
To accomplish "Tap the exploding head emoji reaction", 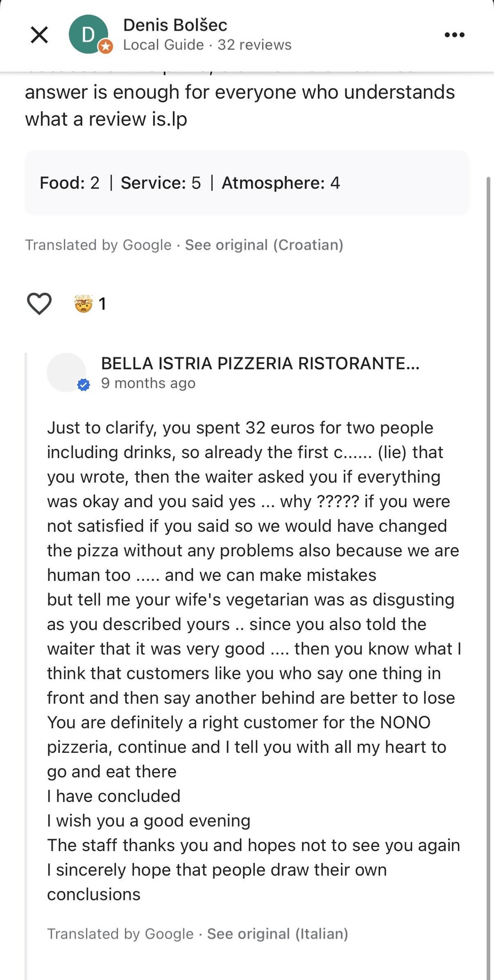I will [x=84, y=304].
